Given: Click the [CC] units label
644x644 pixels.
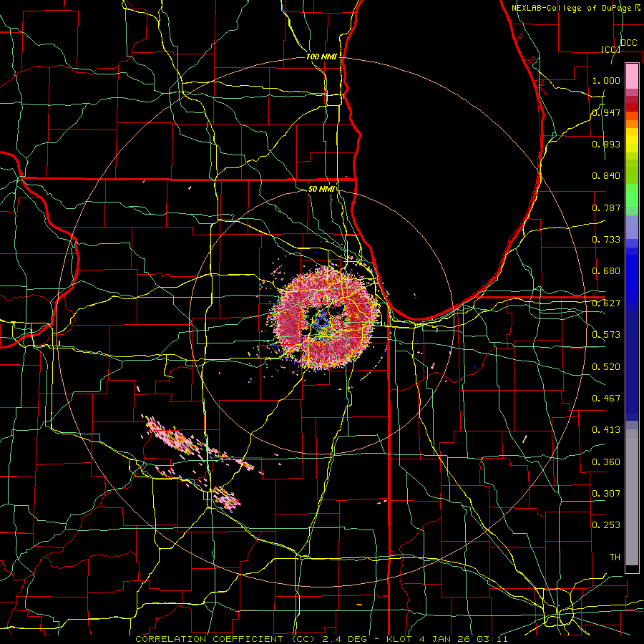Looking at the screenshot, I should [610, 49].
